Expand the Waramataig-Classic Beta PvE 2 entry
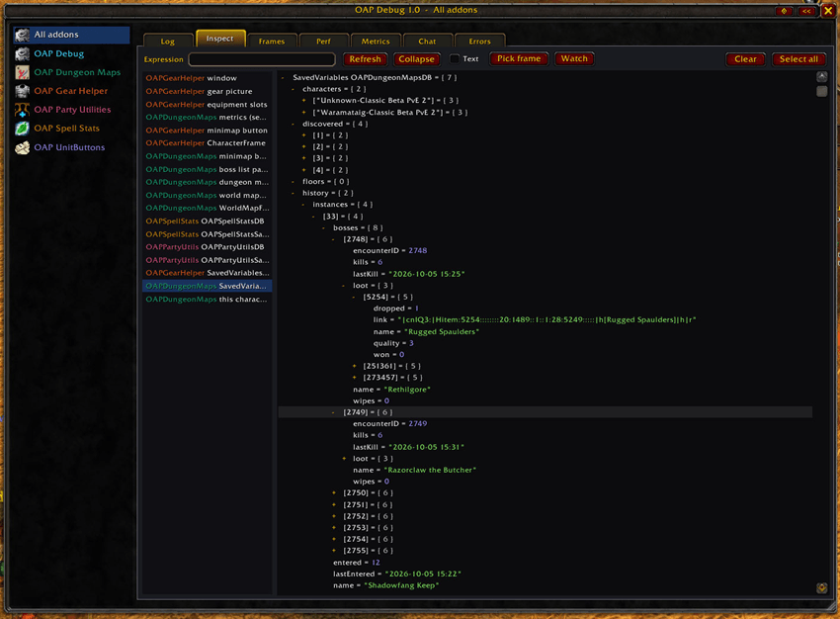 coord(303,112)
